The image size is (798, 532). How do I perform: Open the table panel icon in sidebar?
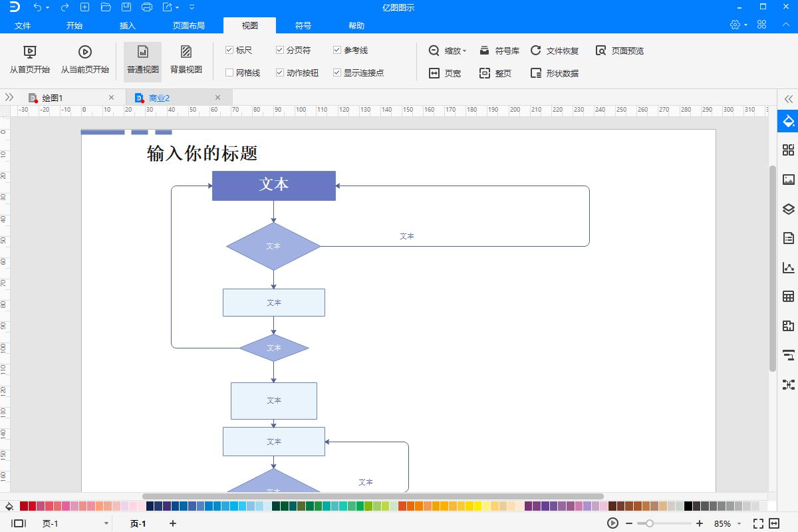pyautogui.click(x=788, y=297)
